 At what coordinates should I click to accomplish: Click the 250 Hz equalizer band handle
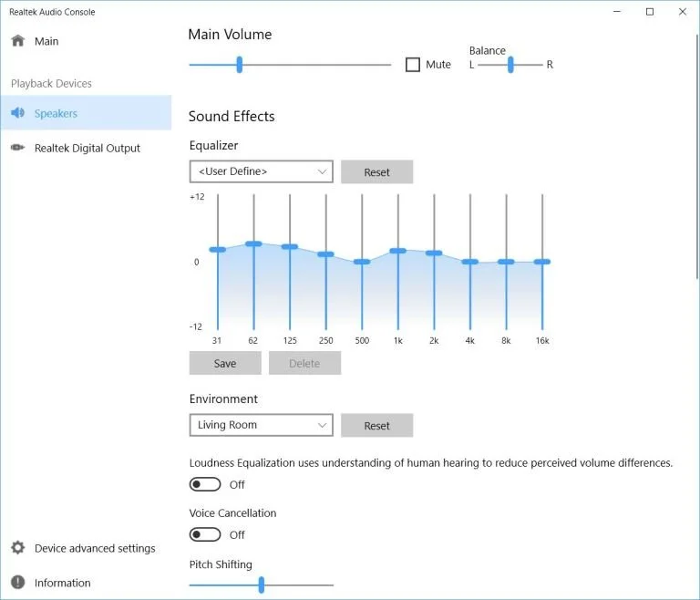[326, 254]
